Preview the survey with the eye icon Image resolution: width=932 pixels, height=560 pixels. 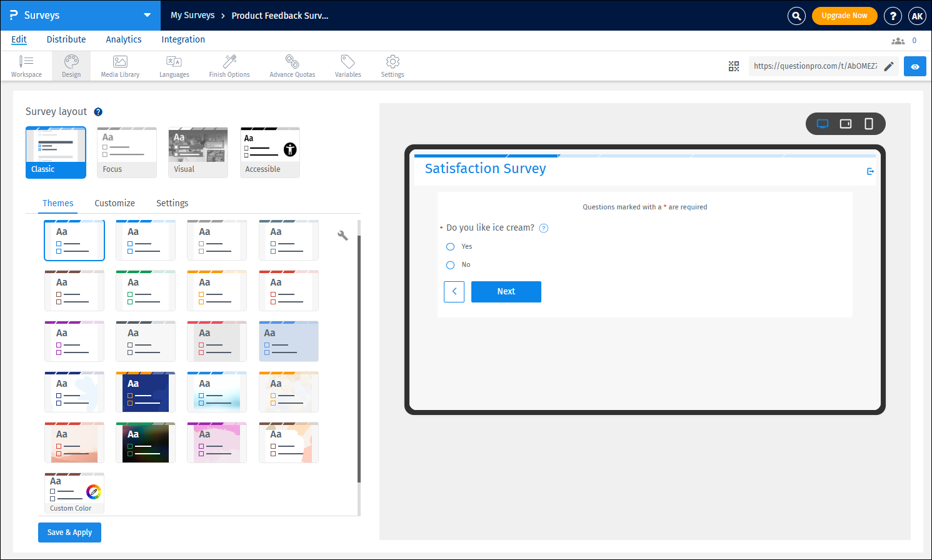[x=914, y=66]
